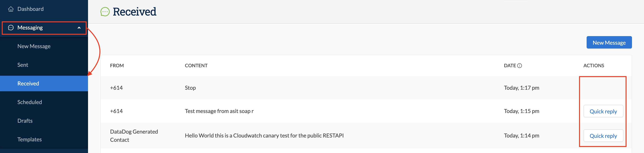Quick reply to DataDog Generated Contact
This screenshot has width=644, height=153.
pyautogui.click(x=603, y=136)
